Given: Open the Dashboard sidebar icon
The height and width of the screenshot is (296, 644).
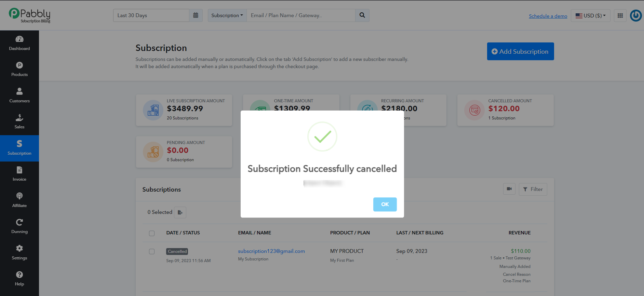Looking at the screenshot, I should (19, 43).
